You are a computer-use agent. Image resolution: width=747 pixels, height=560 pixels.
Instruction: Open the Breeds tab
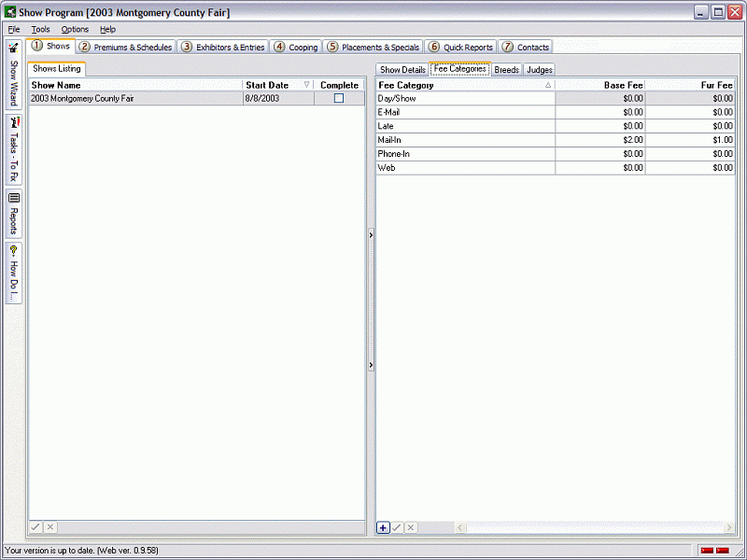point(506,69)
